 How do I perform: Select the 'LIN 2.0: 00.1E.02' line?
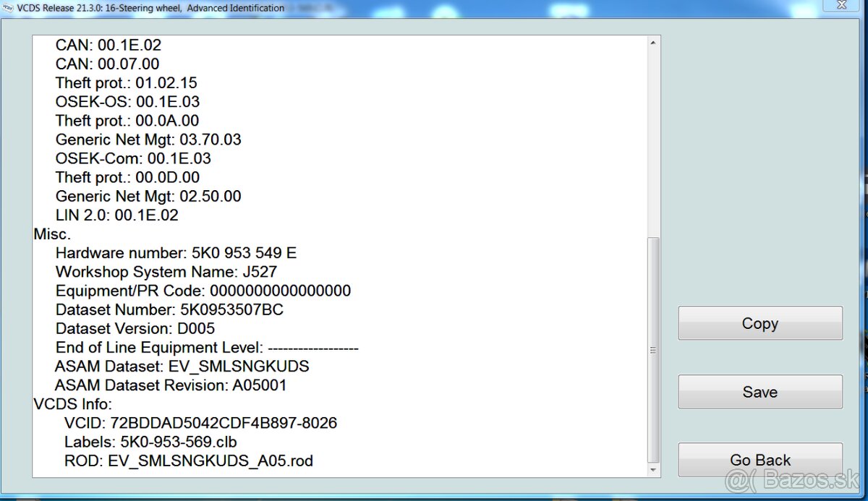[x=116, y=215]
